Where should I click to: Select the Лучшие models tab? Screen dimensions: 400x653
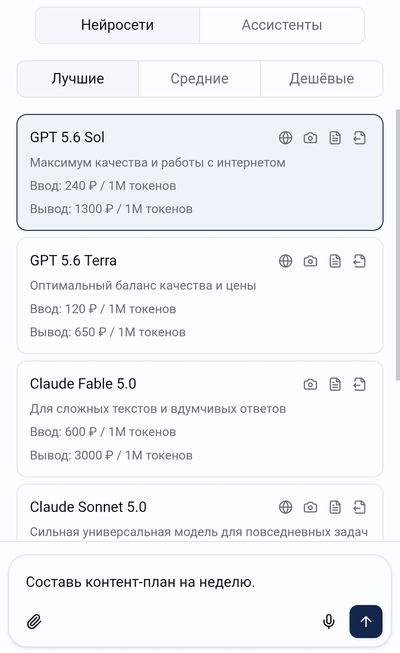tap(78, 78)
